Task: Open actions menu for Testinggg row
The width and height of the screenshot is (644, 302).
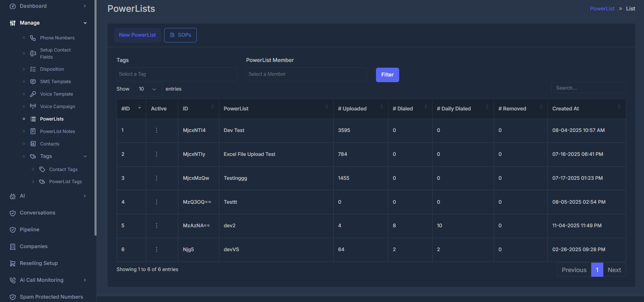Action: [x=156, y=178]
